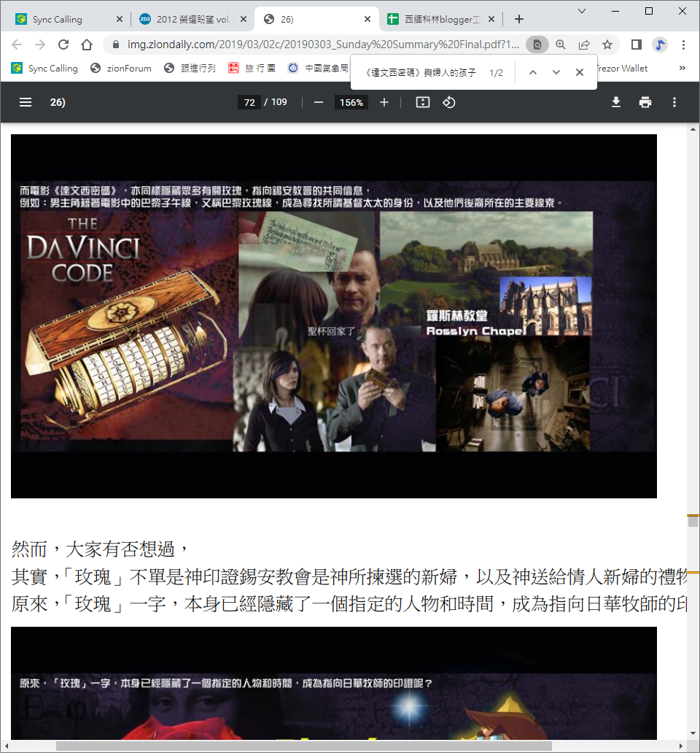Close the 西緬科林blogger tab
Image resolution: width=700 pixels, height=753 pixels.
(x=491, y=19)
